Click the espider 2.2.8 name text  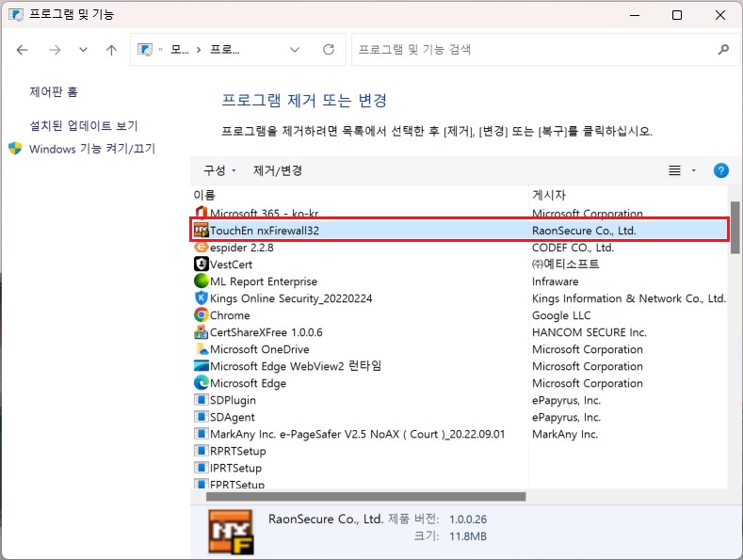pyautogui.click(x=242, y=248)
